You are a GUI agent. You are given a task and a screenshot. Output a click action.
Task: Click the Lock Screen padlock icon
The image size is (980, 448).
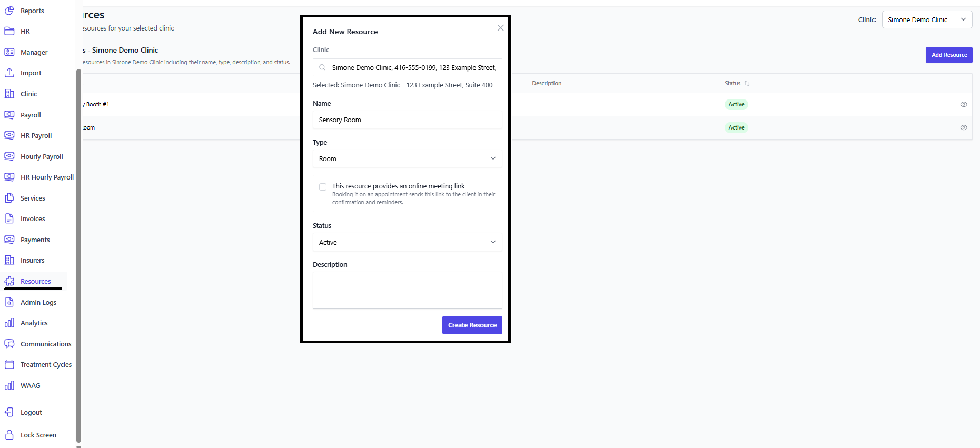9,435
